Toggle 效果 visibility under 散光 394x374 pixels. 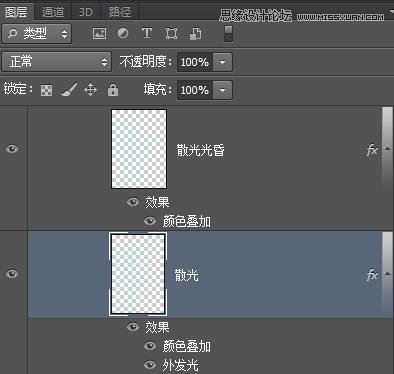click(x=133, y=327)
